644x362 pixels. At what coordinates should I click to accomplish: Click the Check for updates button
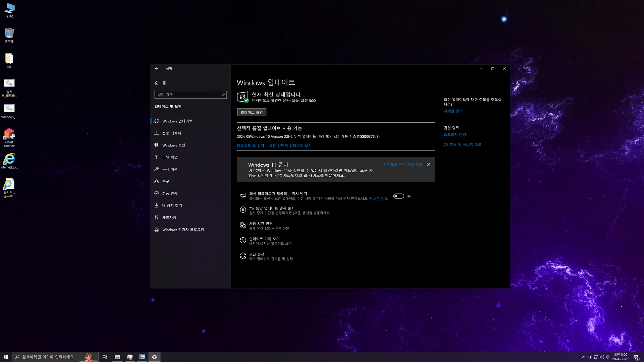tap(252, 113)
